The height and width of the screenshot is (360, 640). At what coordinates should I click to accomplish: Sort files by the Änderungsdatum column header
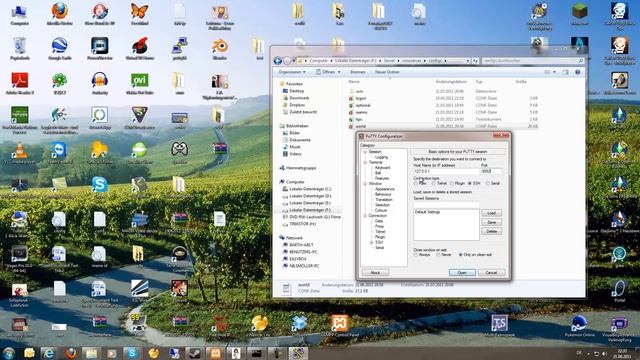click(450, 82)
